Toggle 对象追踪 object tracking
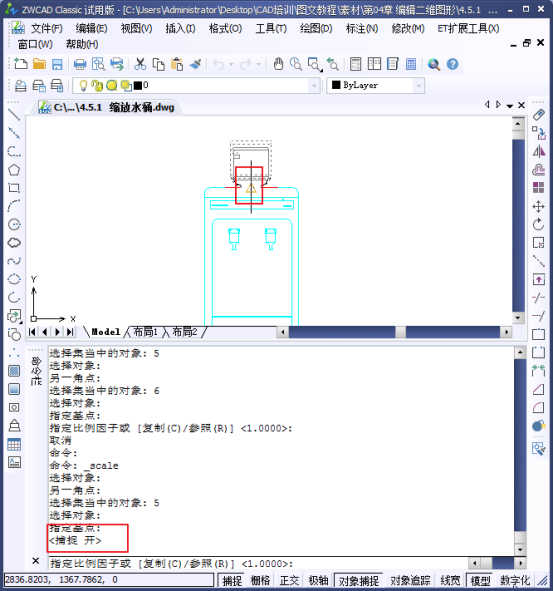The width and height of the screenshot is (554, 591). coord(410,580)
